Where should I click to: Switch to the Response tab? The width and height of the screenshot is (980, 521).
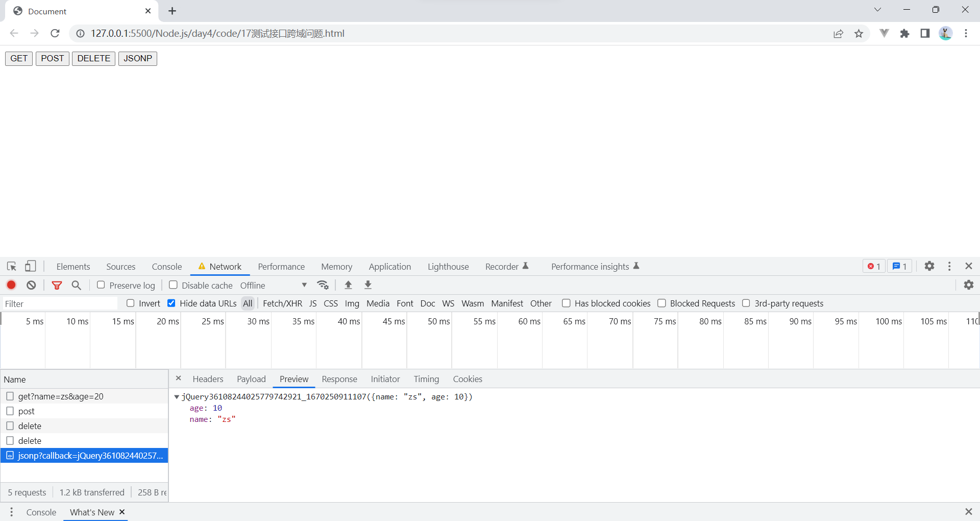[339, 379]
